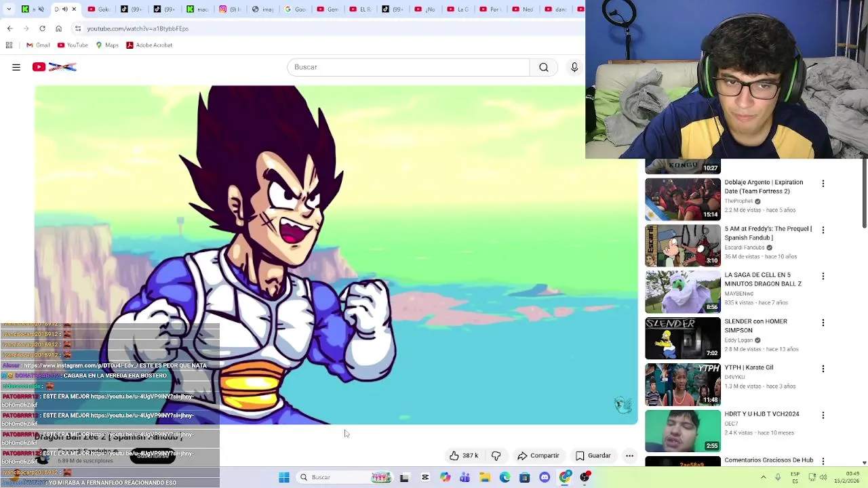
Task: Open options menu for 5 AM at Freddy's video
Action: click(x=823, y=230)
